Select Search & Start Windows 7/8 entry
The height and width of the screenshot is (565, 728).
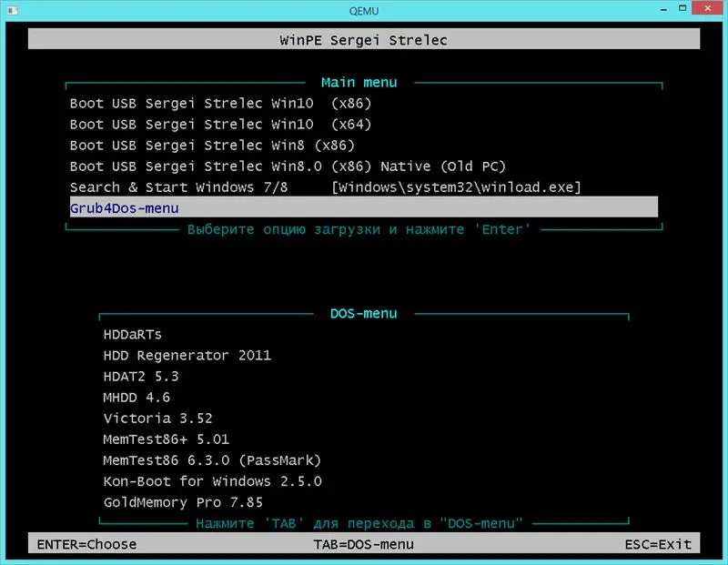(x=325, y=187)
